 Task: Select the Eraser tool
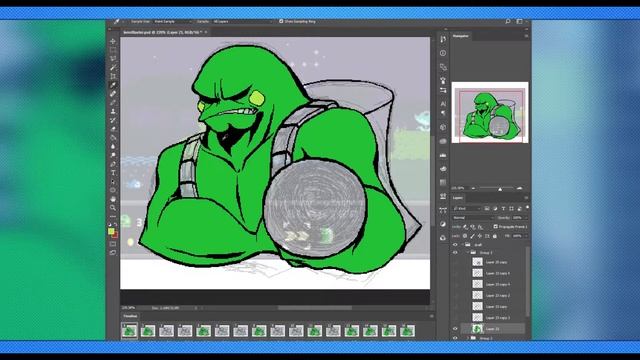113,129
